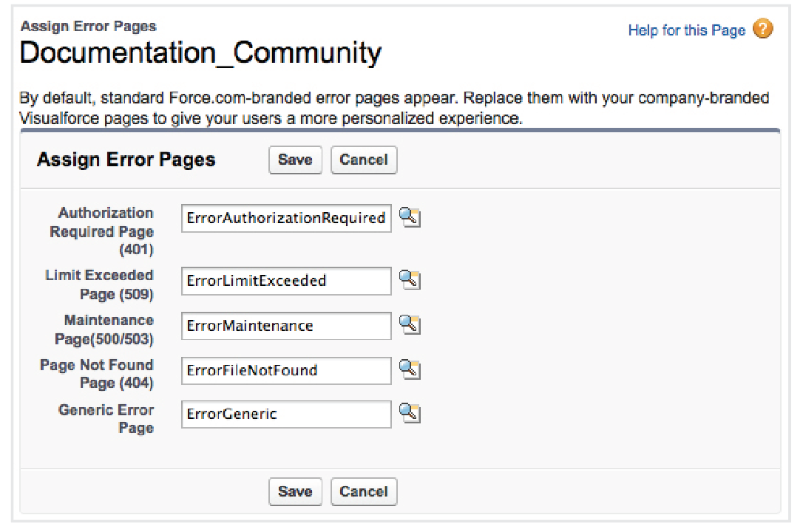Click the Page Not Found Page (404) label

click(98, 374)
